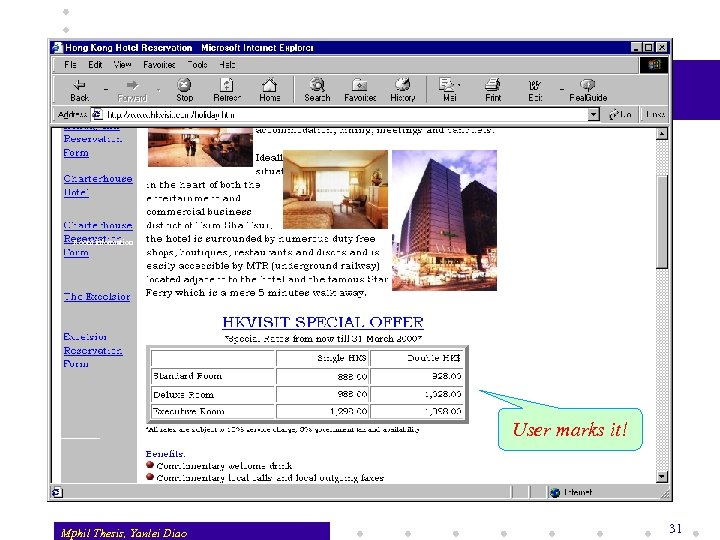The width and height of the screenshot is (720, 540).
Task: Follow The Excelsior link
Action: click(x=97, y=297)
